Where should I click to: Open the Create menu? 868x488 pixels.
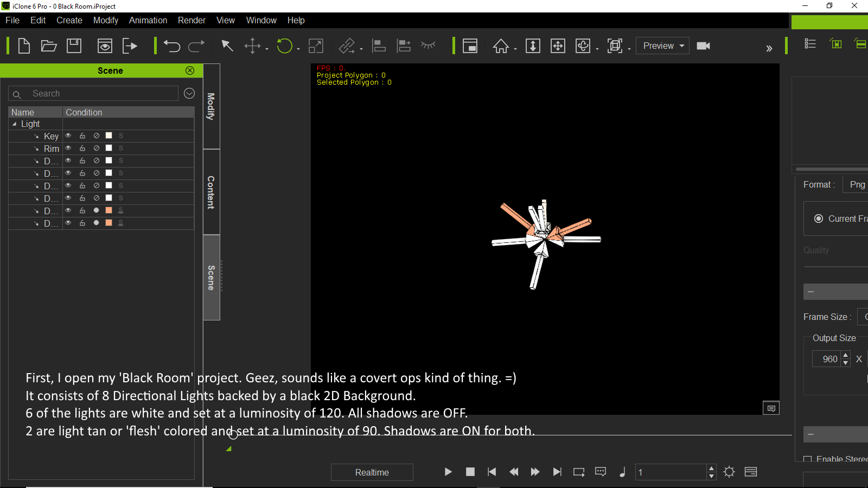[x=69, y=20]
